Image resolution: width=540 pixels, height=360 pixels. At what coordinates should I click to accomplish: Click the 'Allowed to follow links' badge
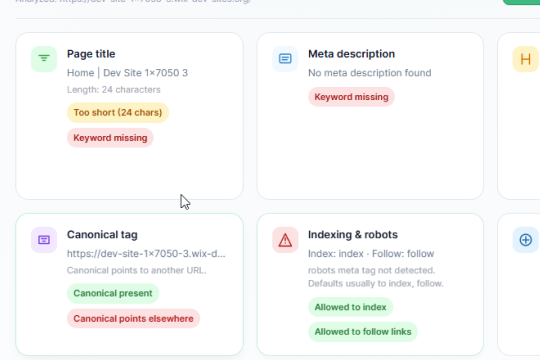point(363,332)
